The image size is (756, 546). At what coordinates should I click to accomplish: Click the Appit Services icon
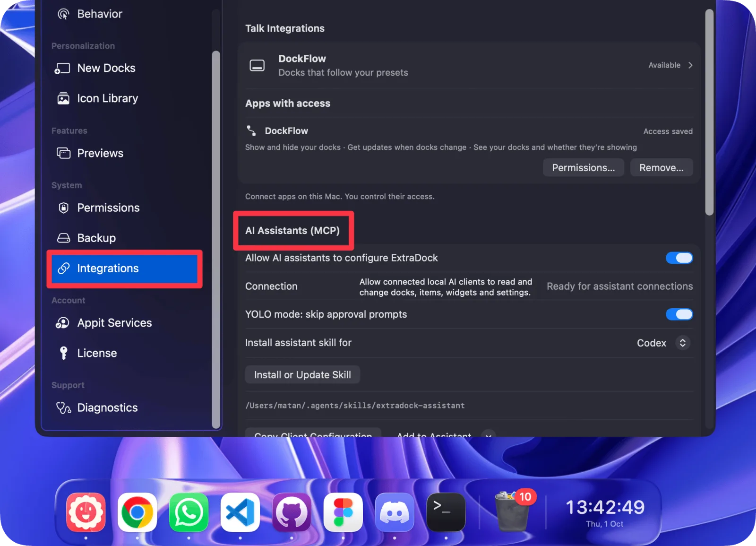[x=62, y=323]
